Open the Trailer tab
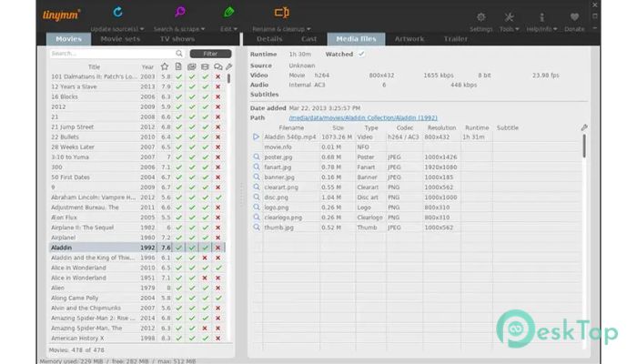This screenshot has height=364, width=637. coord(455,39)
